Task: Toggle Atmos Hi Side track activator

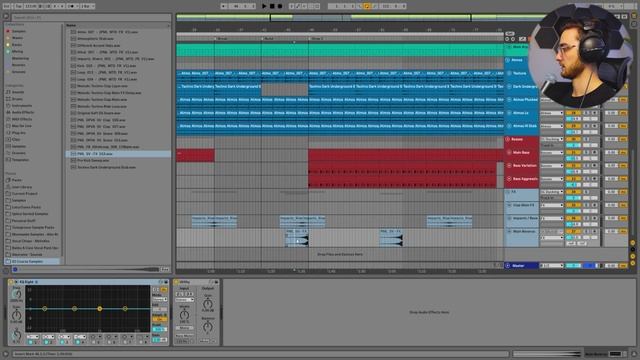Action: pos(573,126)
